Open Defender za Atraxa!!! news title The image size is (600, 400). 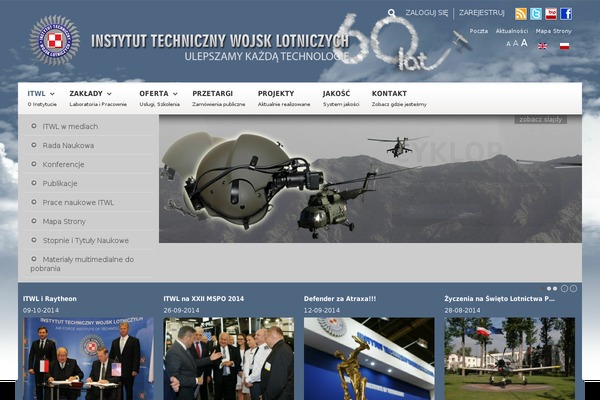coord(340,299)
